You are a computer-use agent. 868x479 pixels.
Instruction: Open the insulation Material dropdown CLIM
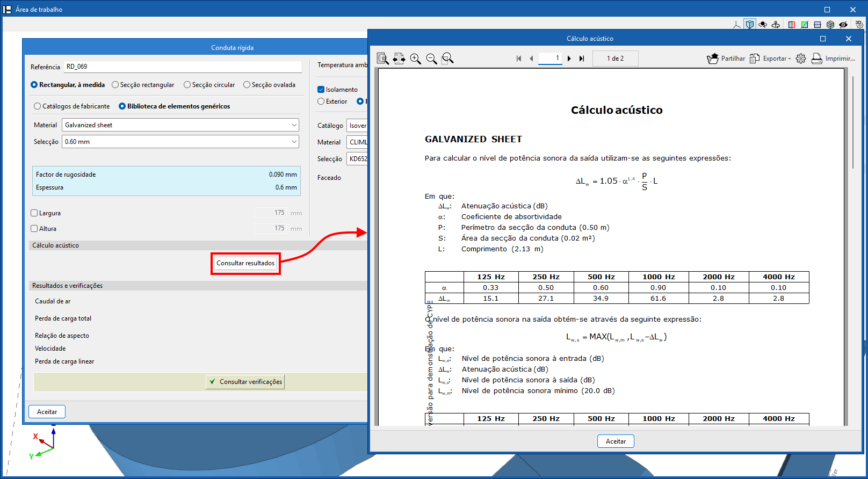[357, 142]
